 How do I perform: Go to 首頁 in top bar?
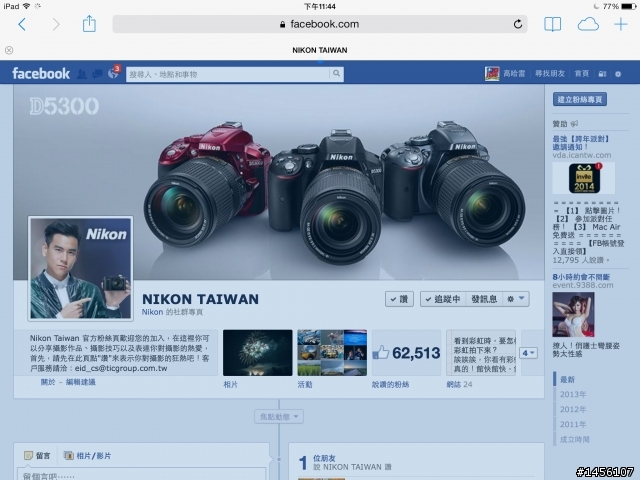[582, 74]
